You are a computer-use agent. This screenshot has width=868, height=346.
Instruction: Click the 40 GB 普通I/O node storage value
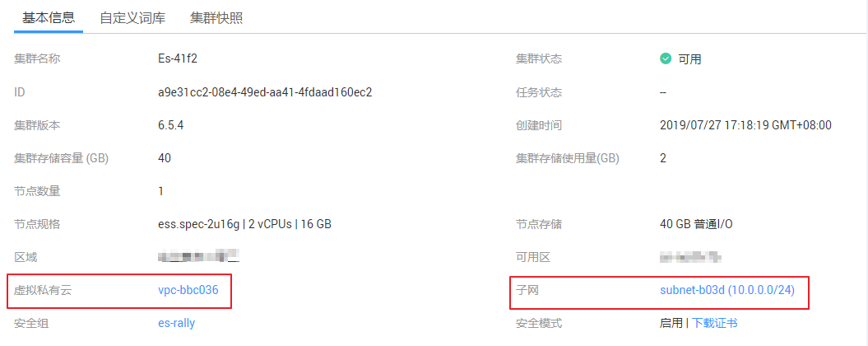697,224
